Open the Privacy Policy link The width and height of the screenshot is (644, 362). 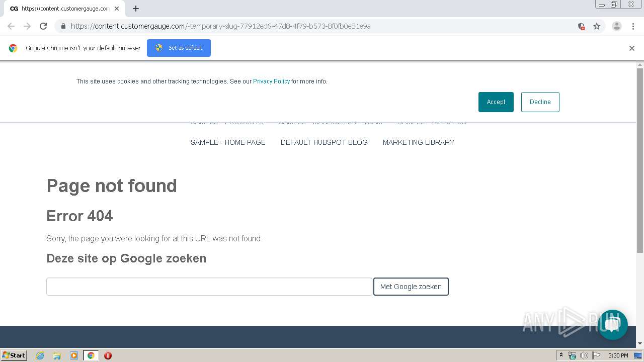[272, 81]
